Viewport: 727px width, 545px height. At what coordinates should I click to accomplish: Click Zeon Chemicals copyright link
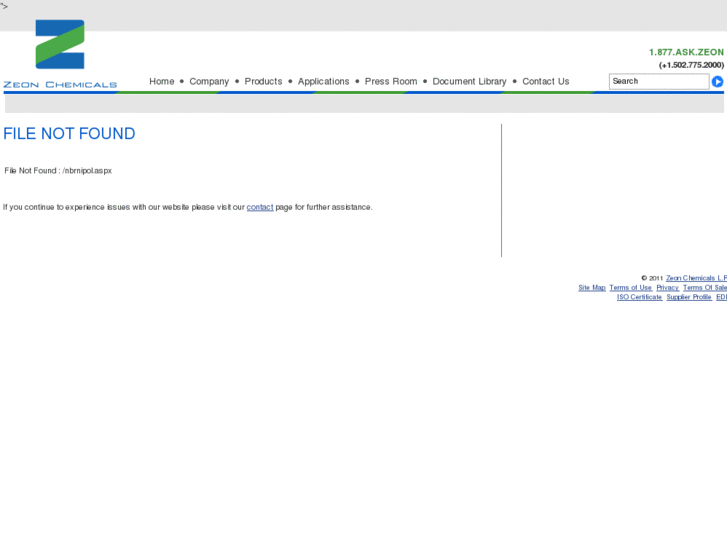tap(696, 278)
